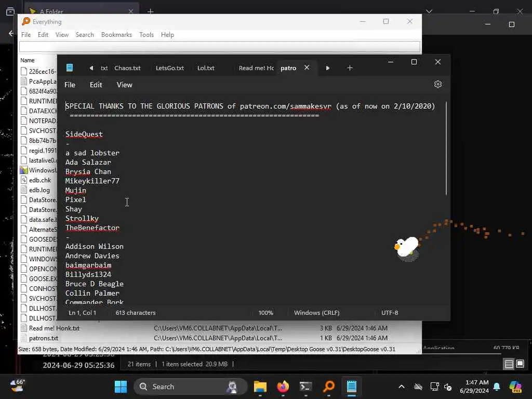
Task: Open notifications bell icon
Action: [497, 387]
